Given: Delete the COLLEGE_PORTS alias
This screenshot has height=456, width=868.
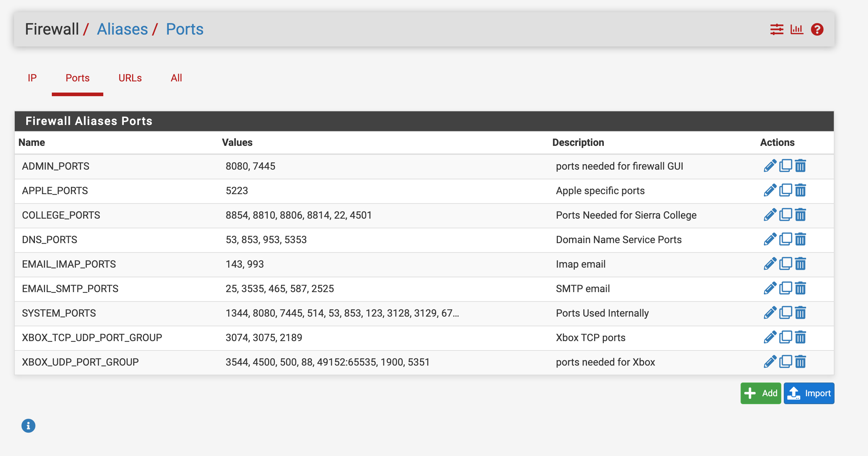Looking at the screenshot, I should [x=800, y=215].
